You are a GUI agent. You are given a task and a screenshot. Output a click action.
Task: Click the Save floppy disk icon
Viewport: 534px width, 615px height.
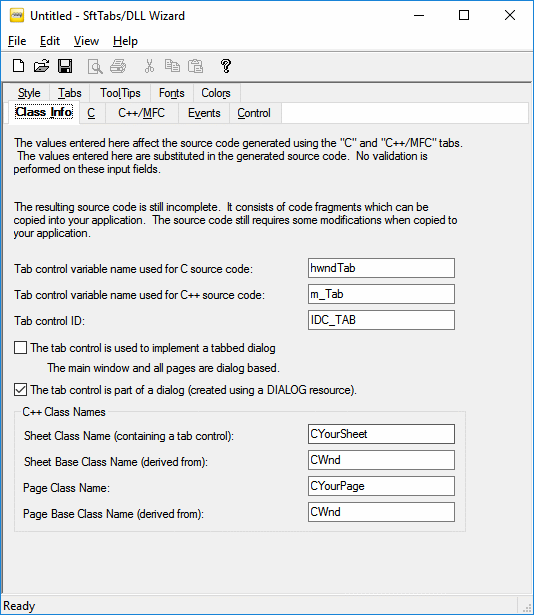[x=65, y=66]
